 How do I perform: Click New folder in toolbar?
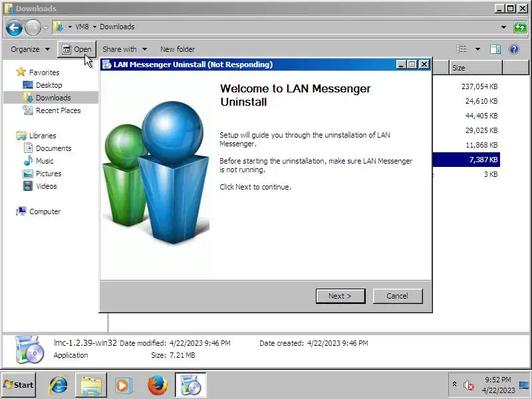pyautogui.click(x=178, y=49)
